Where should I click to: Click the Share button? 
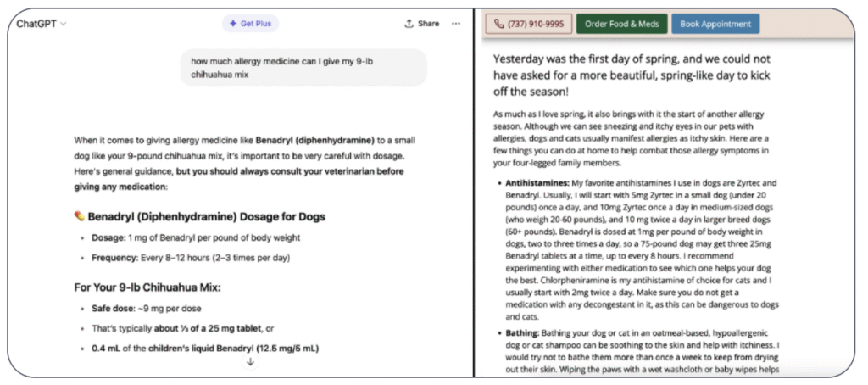422,24
